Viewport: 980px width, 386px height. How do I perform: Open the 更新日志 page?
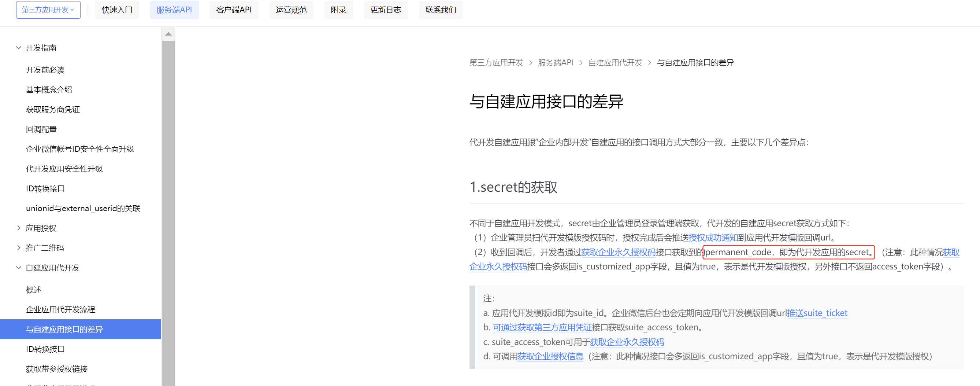tap(386, 10)
